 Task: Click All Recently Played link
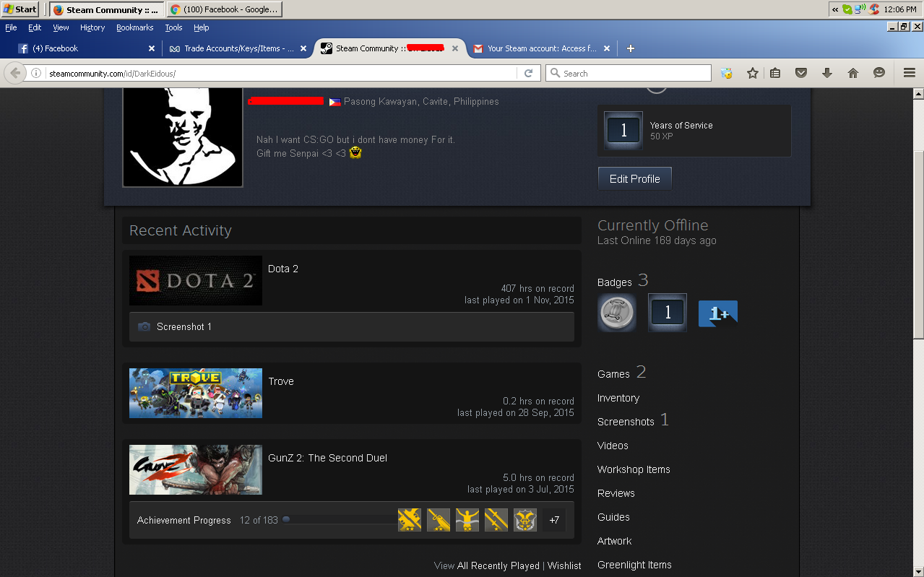(498, 565)
